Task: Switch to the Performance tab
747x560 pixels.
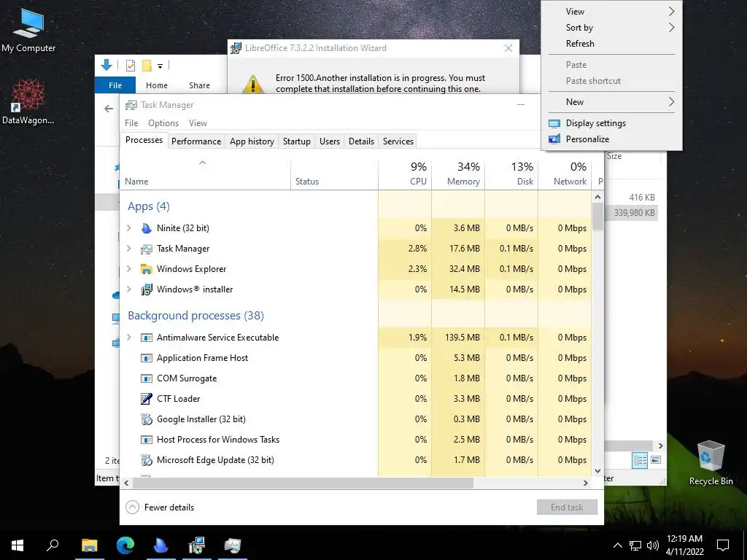Action: click(x=196, y=141)
